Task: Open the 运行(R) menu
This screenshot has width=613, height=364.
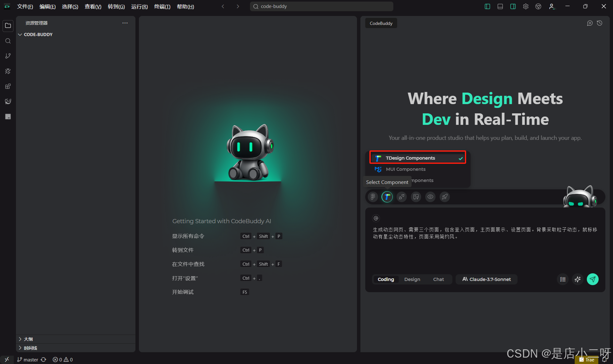Action: tap(140, 6)
